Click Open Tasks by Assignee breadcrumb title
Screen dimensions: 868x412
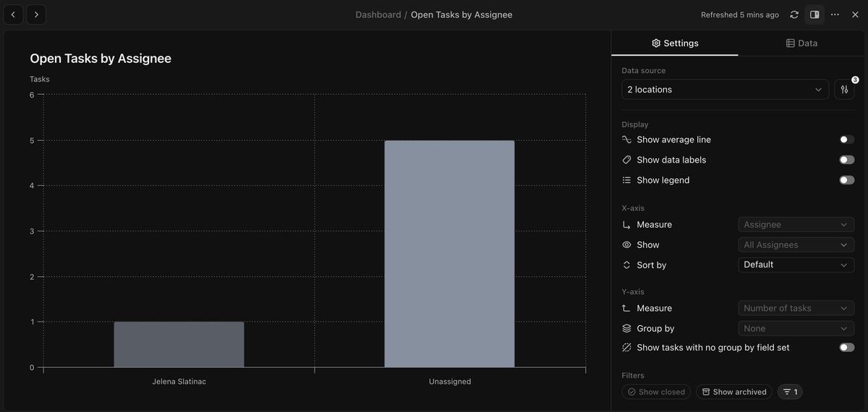coord(461,14)
